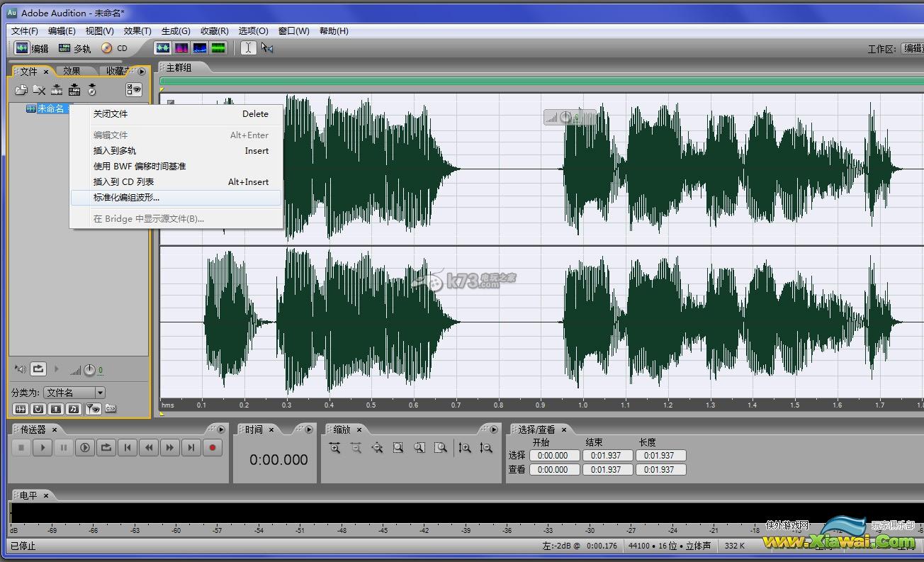Switch to the 多轨 (Multitrack) view
The width and height of the screenshot is (924, 562).
pos(75,48)
